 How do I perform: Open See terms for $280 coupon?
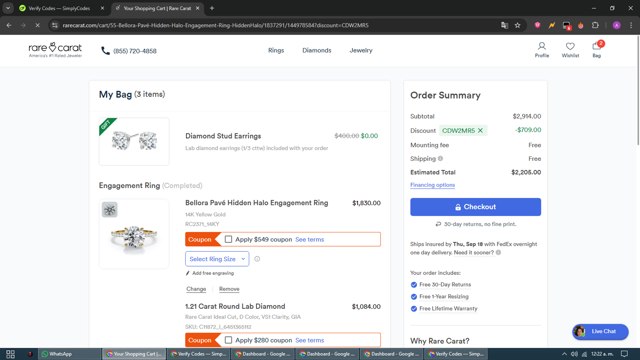coord(309,340)
